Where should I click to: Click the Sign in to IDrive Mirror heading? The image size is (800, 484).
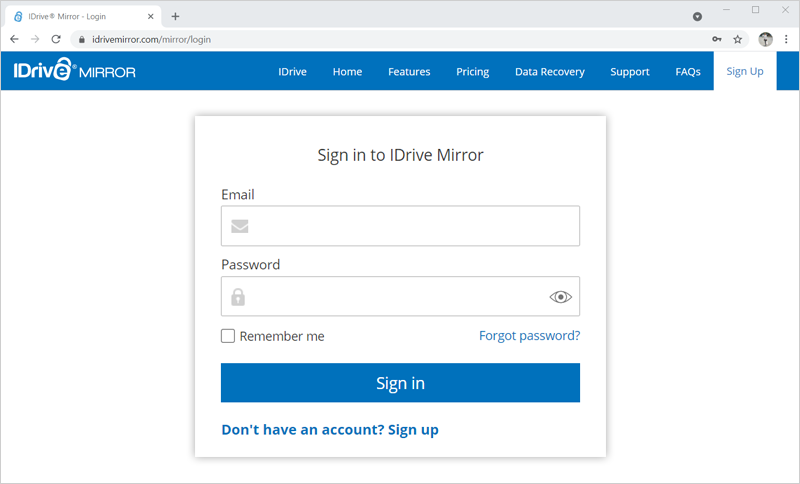(x=401, y=155)
